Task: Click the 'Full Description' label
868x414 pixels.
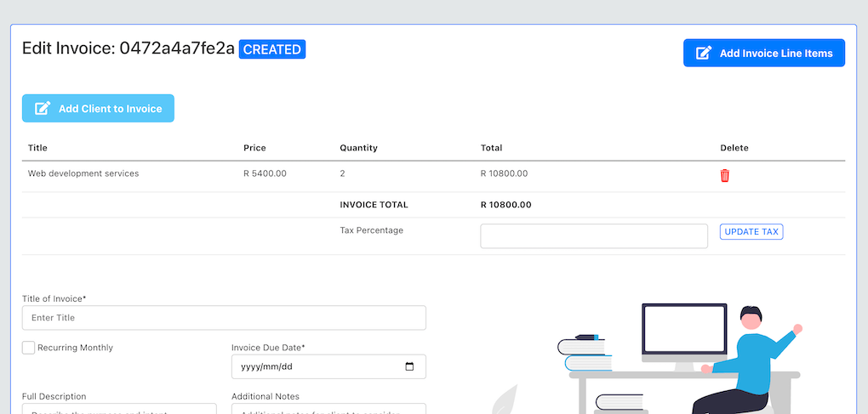Action: tap(54, 396)
